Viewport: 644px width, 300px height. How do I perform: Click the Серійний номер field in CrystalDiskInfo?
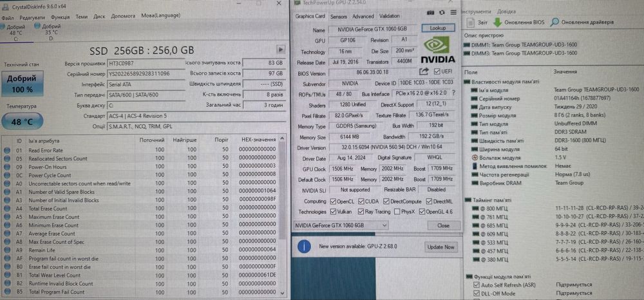click(146, 74)
